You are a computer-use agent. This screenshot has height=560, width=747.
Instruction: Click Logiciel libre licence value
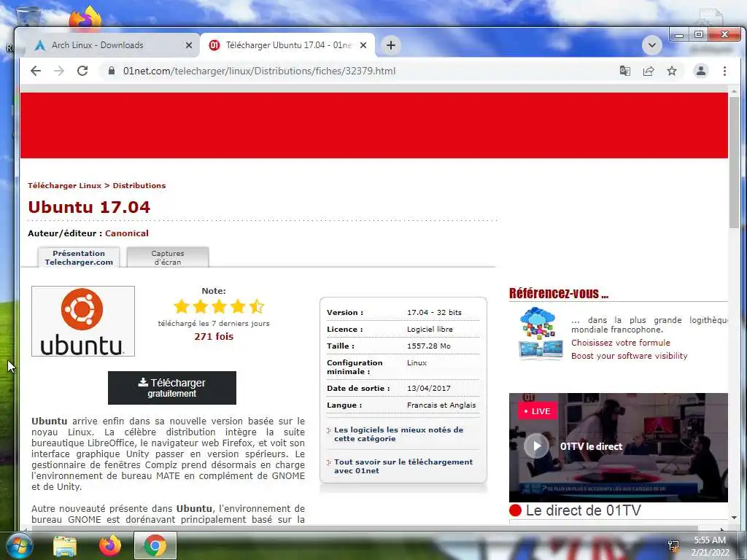coord(430,330)
